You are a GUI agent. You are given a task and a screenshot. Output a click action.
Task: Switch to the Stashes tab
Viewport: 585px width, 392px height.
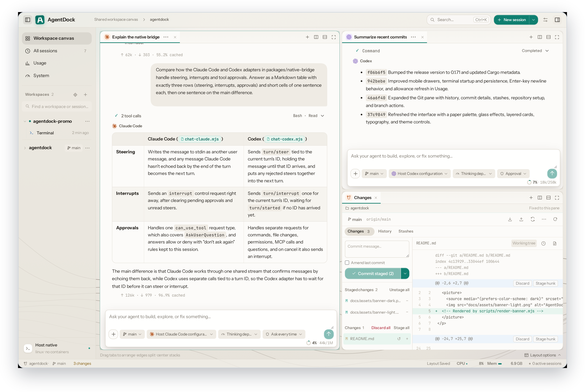[406, 231]
